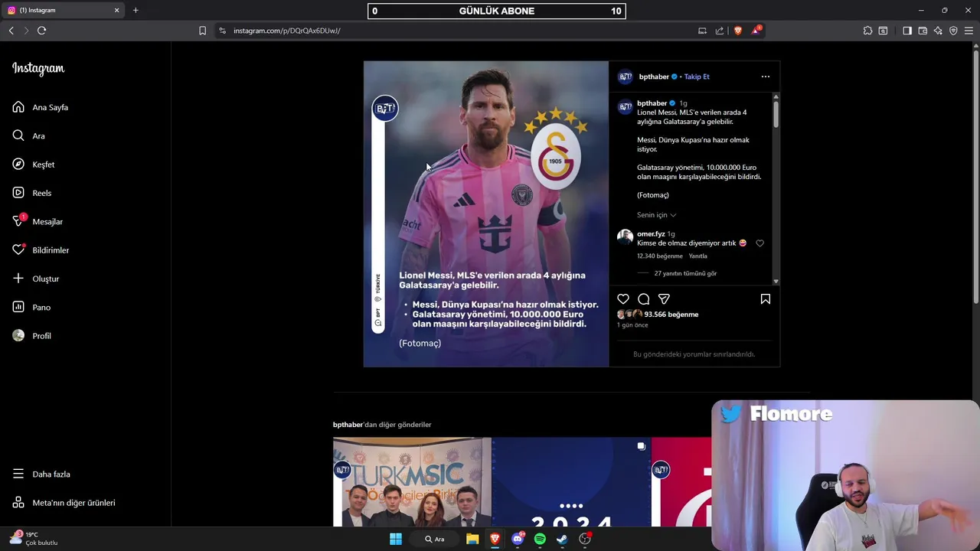Click Takip Et to follow bpthaber
Viewport: 980px width, 551px height.
(x=697, y=77)
